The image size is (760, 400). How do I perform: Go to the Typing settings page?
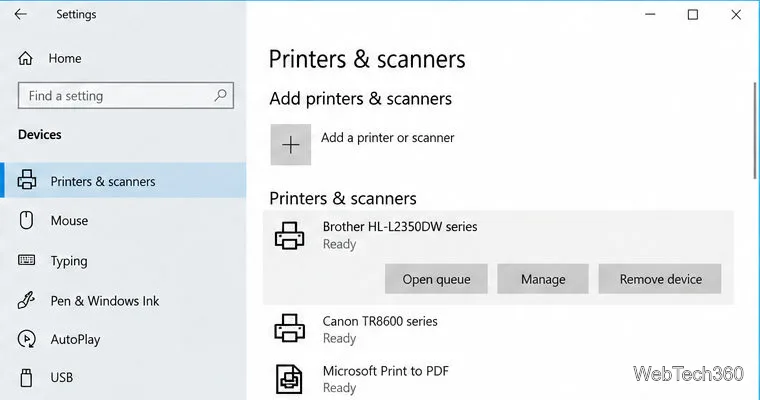[123, 261]
